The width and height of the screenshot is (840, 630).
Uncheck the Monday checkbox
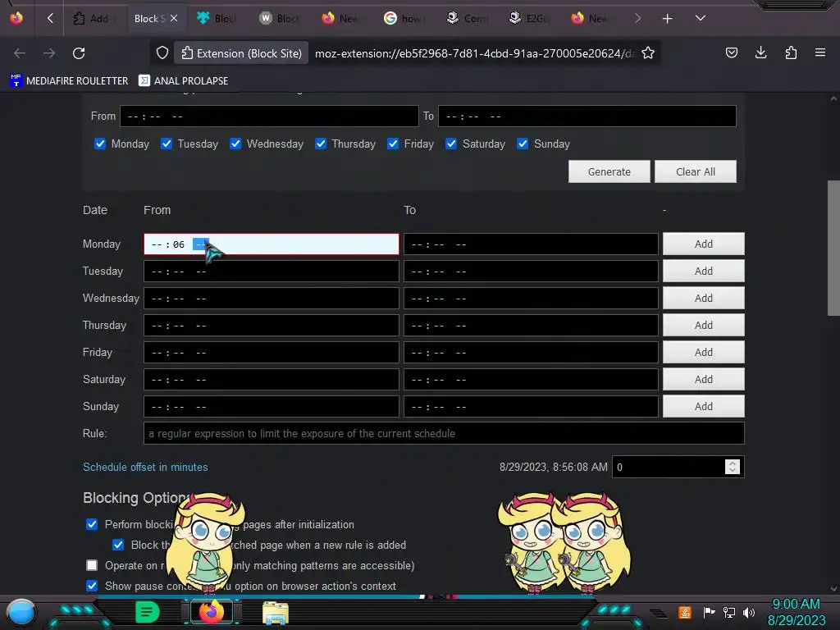[99, 144]
